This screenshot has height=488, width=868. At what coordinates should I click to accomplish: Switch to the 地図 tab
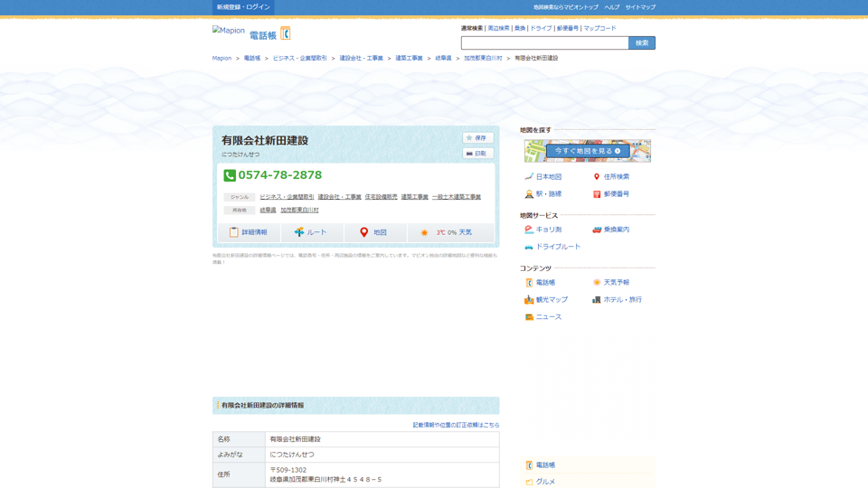click(374, 232)
